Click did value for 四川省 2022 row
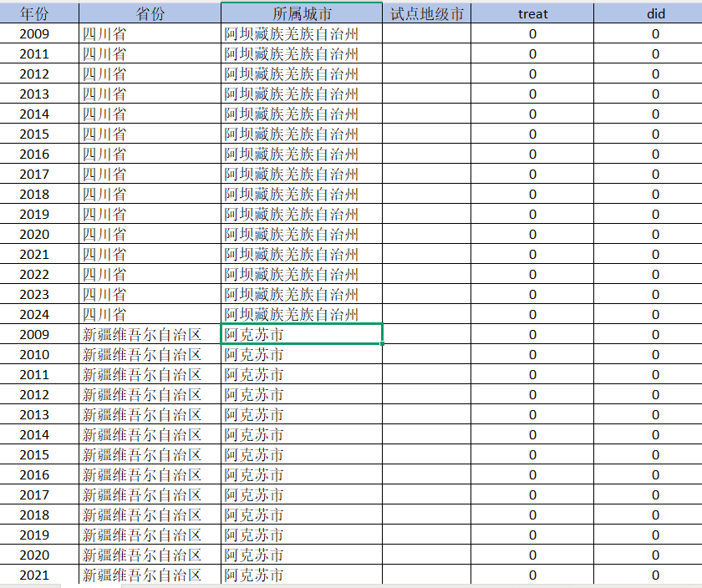Screen dimensions: 702x588 pos(655,274)
